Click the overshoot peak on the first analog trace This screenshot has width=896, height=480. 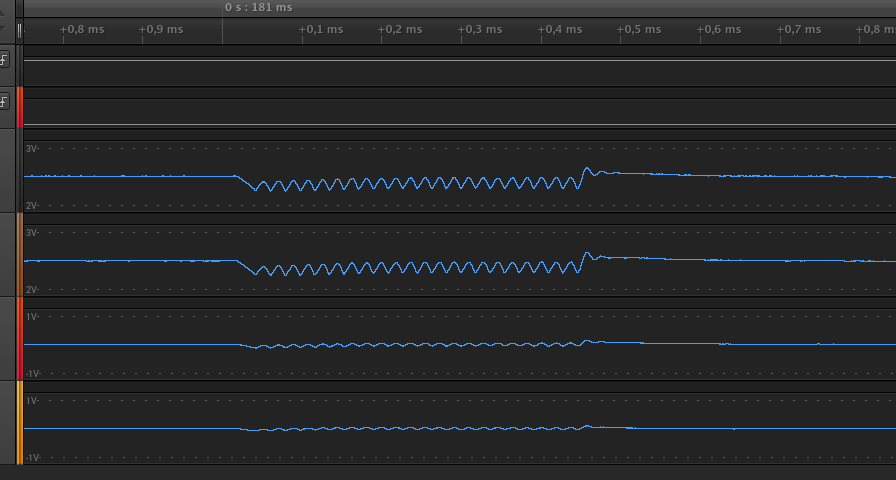[x=587, y=168]
